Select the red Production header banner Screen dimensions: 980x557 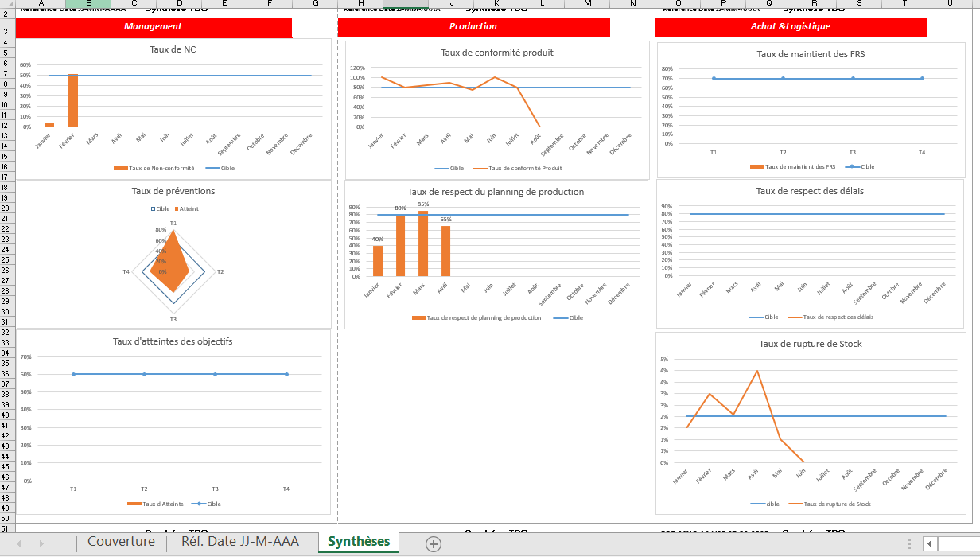473,27
